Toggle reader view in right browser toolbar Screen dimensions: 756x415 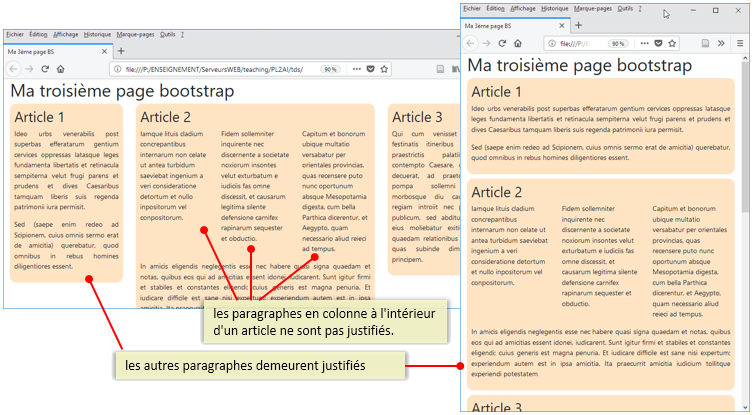click(705, 43)
